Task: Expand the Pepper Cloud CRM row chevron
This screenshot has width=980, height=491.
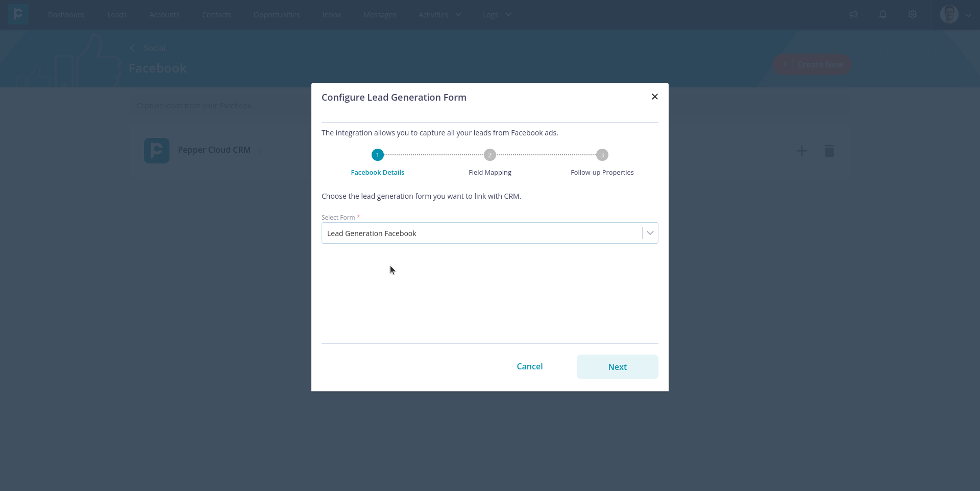Action: coord(261,151)
